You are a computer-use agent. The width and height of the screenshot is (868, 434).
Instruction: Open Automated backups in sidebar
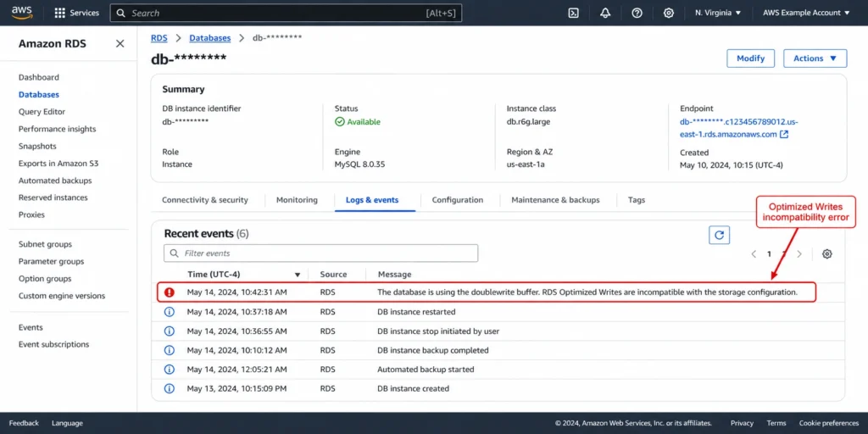(55, 181)
